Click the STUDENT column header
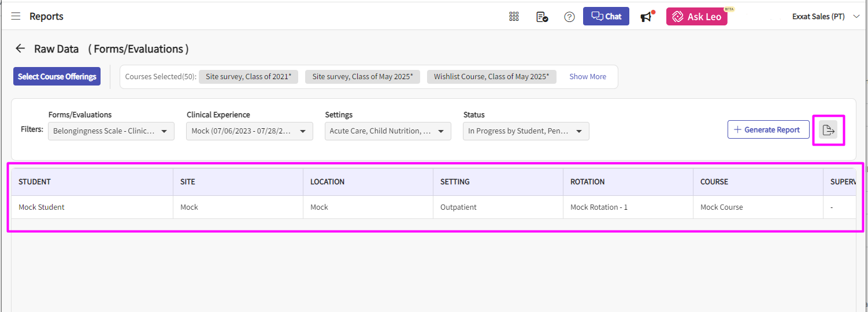This screenshot has width=868, height=312. (x=35, y=181)
